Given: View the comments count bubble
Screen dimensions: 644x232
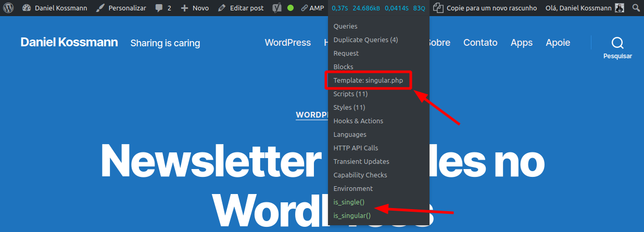Looking at the screenshot, I should click(x=163, y=8).
